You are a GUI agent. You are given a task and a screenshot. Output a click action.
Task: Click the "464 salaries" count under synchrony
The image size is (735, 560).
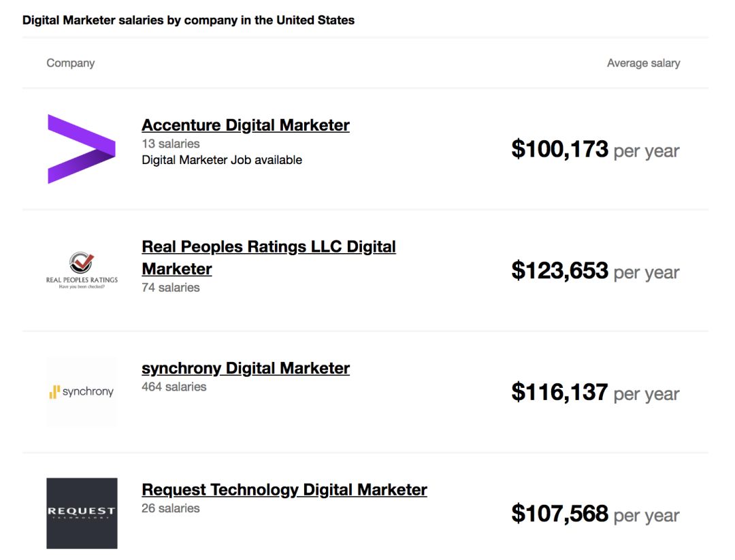[174, 386]
